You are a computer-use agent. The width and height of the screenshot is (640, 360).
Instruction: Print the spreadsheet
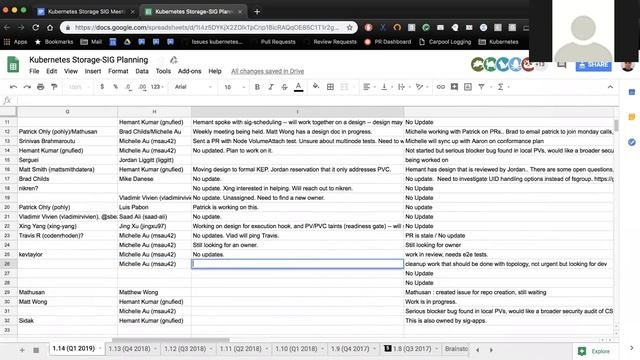40,87
